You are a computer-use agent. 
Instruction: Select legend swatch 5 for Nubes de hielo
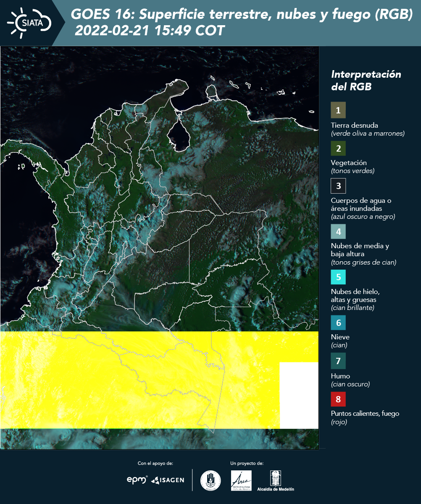(x=338, y=277)
